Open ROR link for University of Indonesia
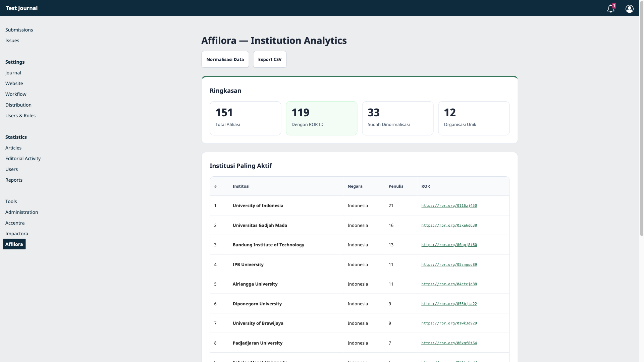Viewport: 644px width, 362px height. (449, 206)
